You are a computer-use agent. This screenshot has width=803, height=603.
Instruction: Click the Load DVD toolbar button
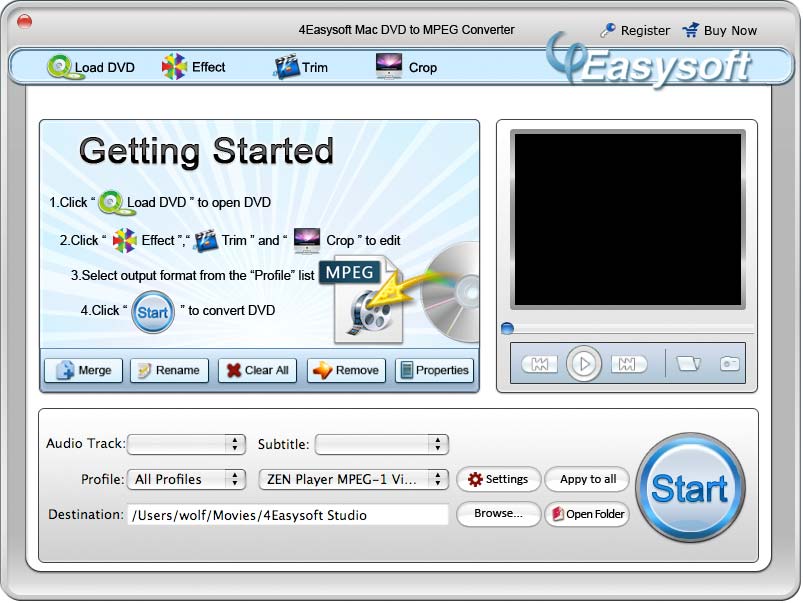click(x=91, y=67)
